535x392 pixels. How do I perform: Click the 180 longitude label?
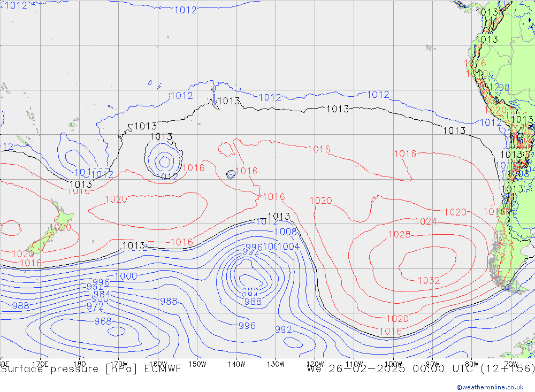coord(80,364)
